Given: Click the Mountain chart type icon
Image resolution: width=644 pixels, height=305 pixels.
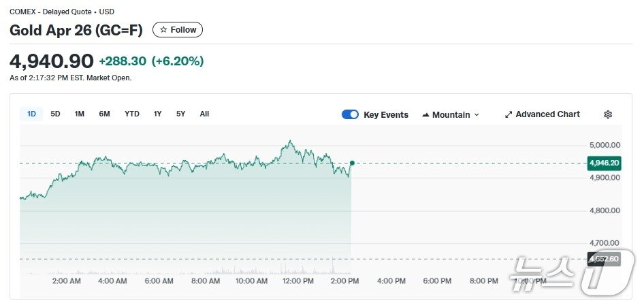Looking at the screenshot, I should [425, 115].
